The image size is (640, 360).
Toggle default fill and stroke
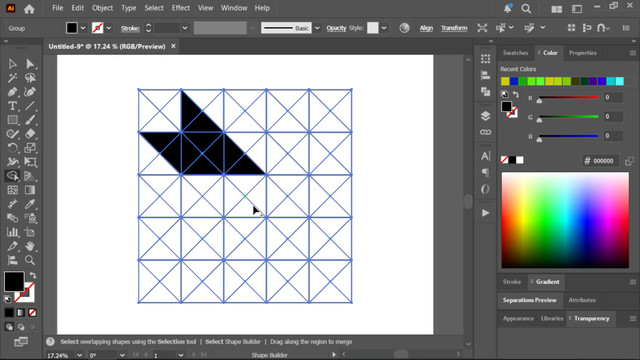click(x=7, y=299)
